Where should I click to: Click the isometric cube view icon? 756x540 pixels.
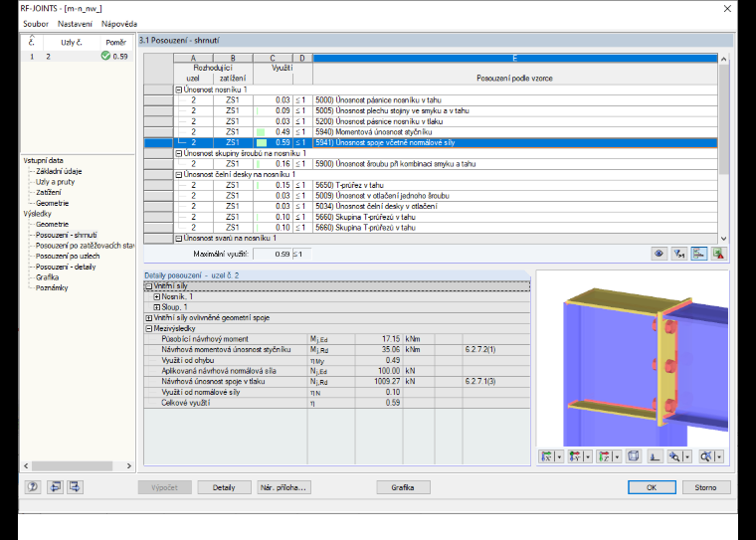[634, 456]
